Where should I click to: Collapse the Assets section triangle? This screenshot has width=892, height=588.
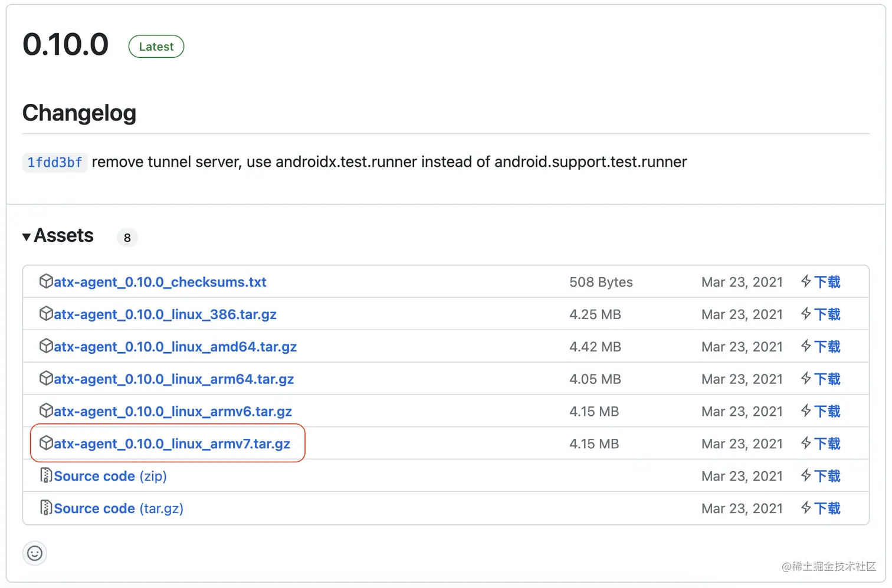[x=27, y=237]
